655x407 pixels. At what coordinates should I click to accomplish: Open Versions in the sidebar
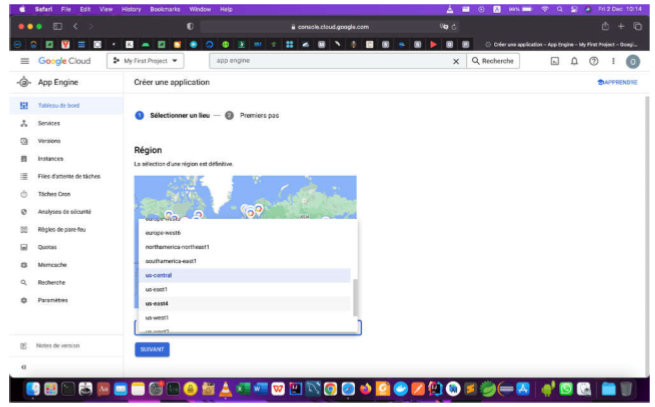[49, 141]
